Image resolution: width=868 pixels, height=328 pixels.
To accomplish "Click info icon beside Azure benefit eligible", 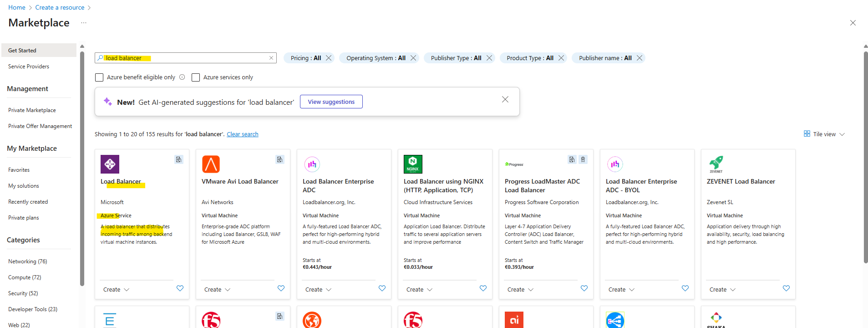I will pyautogui.click(x=182, y=77).
